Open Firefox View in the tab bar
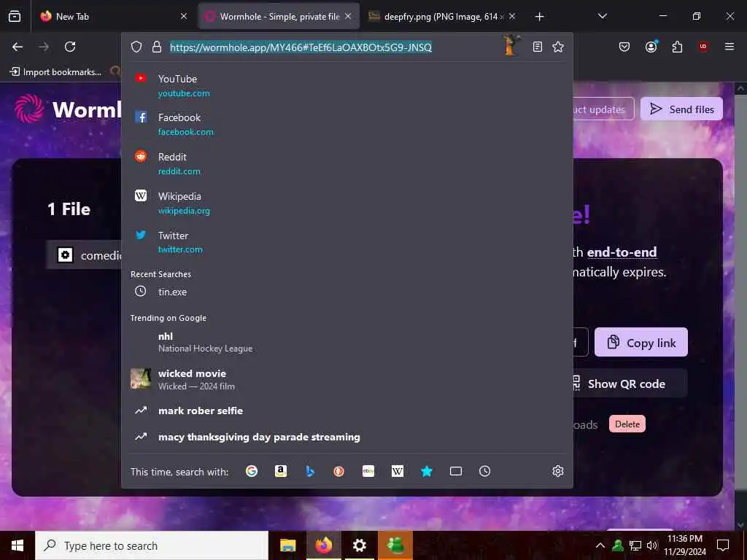This screenshot has height=560, width=747. [x=15, y=16]
